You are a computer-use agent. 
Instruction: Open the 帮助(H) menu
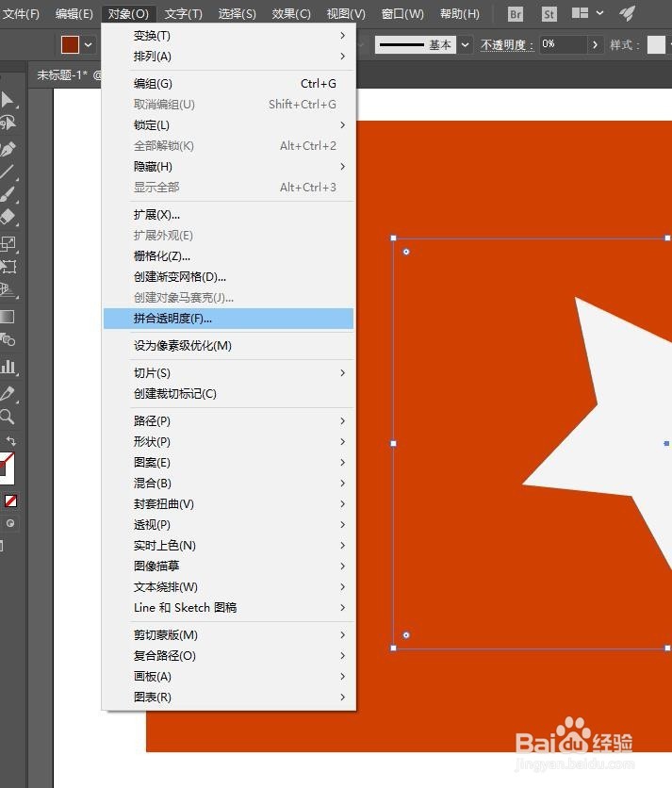click(x=459, y=13)
